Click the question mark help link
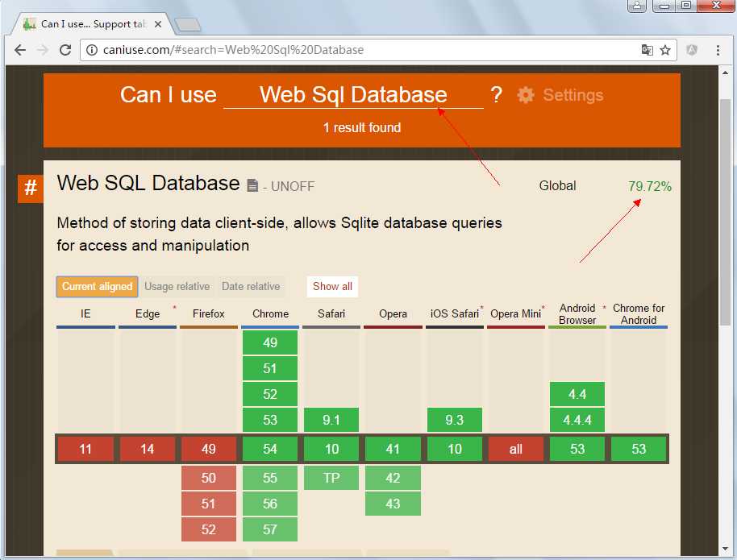737x560 pixels. pyautogui.click(x=497, y=94)
